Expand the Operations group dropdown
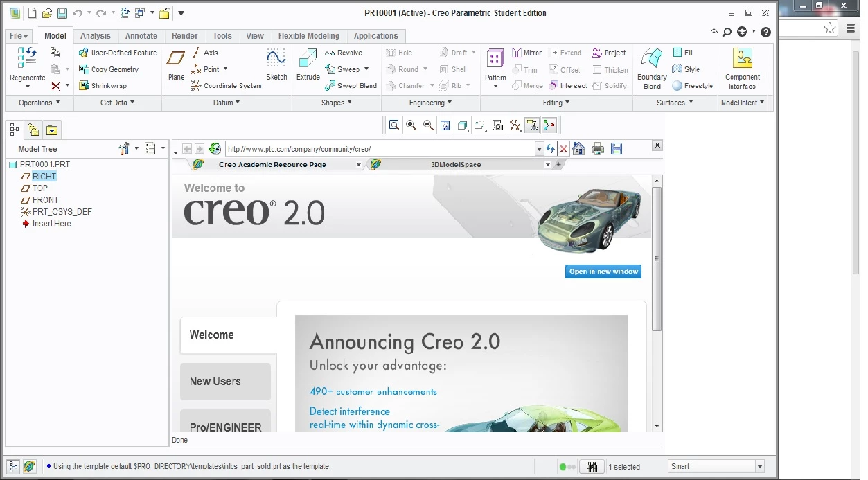 tap(39, 103)
